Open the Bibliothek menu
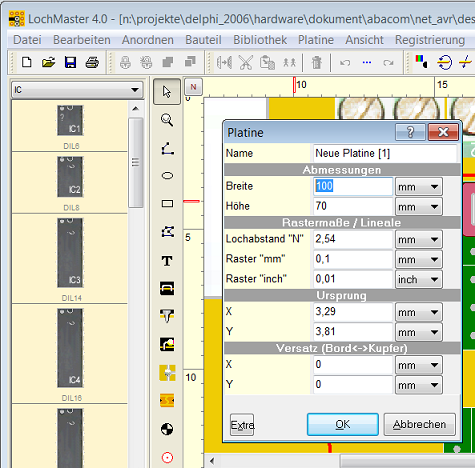Image resolution: width=475 pixels, height=468 pixels. point(260,40)
